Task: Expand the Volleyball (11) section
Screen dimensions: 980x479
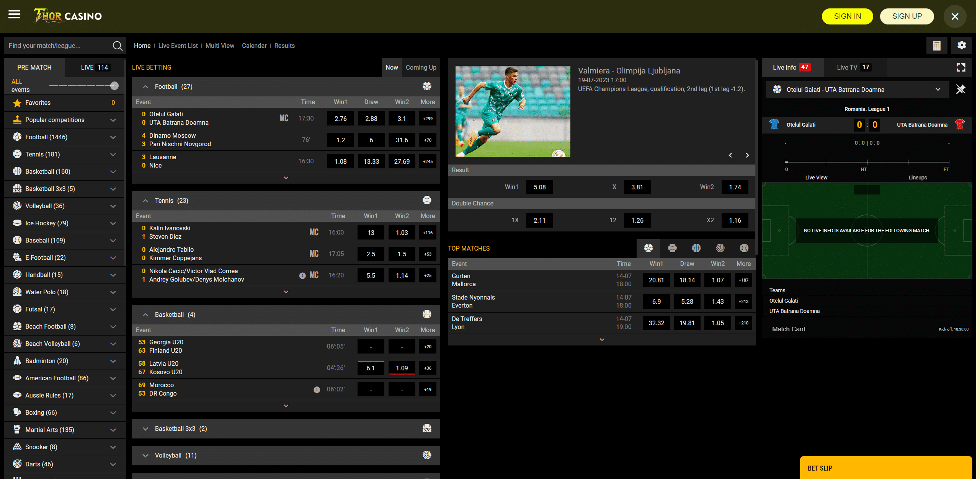Action: coord(145,456)
